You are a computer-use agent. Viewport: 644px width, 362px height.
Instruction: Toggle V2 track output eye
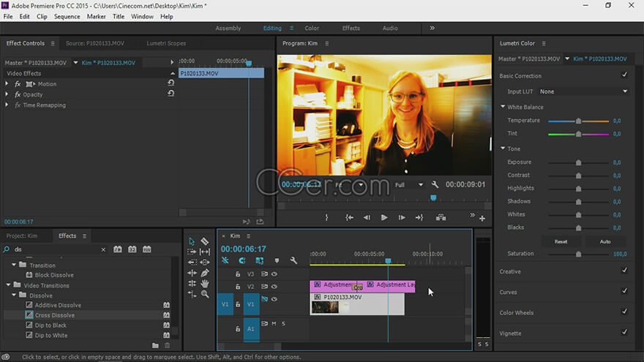click(274, 287)
